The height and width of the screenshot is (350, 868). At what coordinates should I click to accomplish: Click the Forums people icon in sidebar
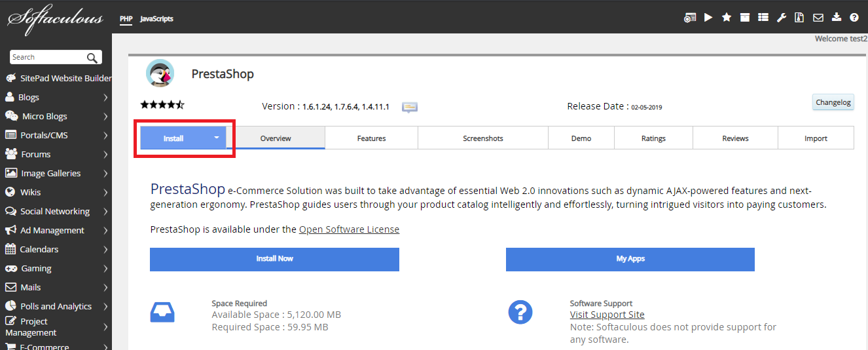[10, 154]
